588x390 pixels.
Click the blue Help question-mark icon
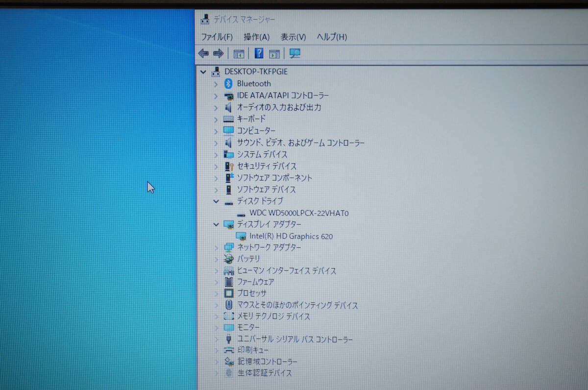(259, 53)
